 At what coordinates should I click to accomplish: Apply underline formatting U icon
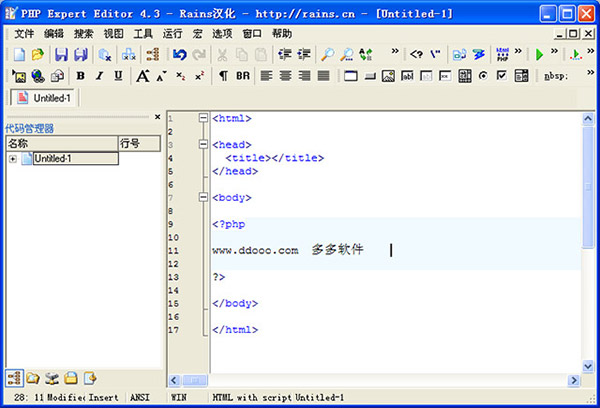click(119, 76)
